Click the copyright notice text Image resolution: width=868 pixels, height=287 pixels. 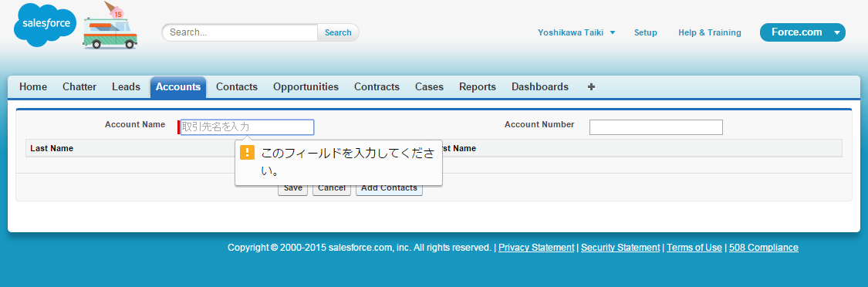(360, 248)
